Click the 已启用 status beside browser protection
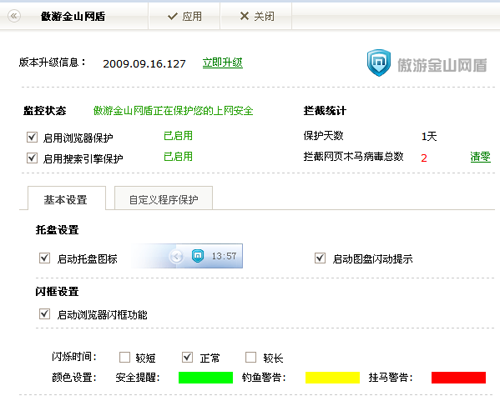The height and width of the screenshot is (396, 500). [x=178, y=136]
